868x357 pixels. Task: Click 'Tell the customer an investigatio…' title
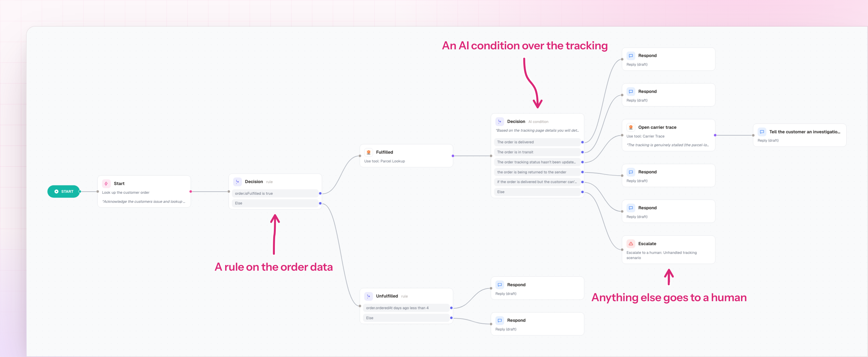click(805, 132)
